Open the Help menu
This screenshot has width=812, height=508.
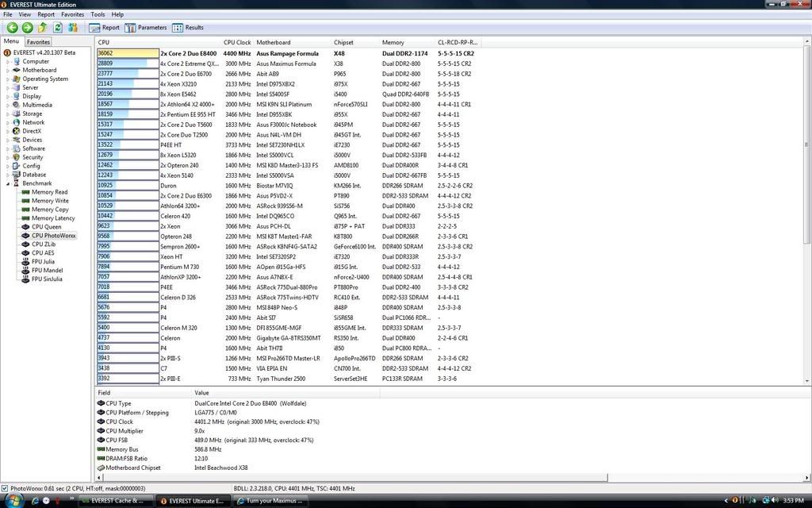click(x=117, y=14)
